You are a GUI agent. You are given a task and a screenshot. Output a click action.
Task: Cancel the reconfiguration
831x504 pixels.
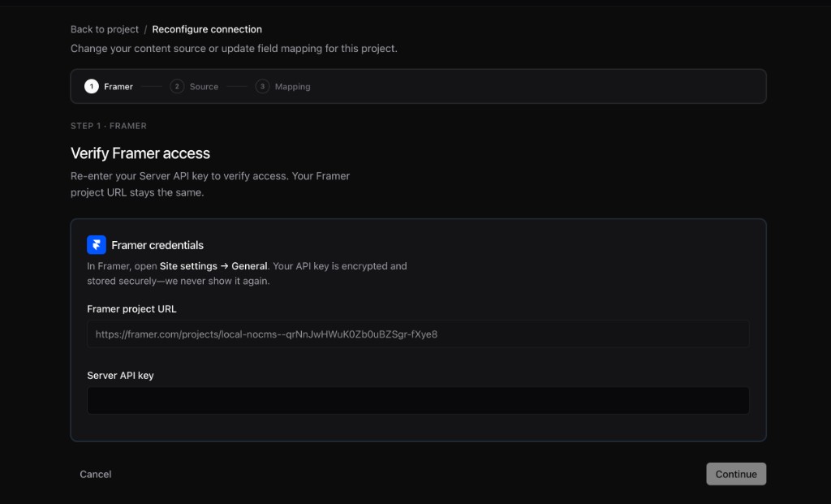(x=96, y=474)
